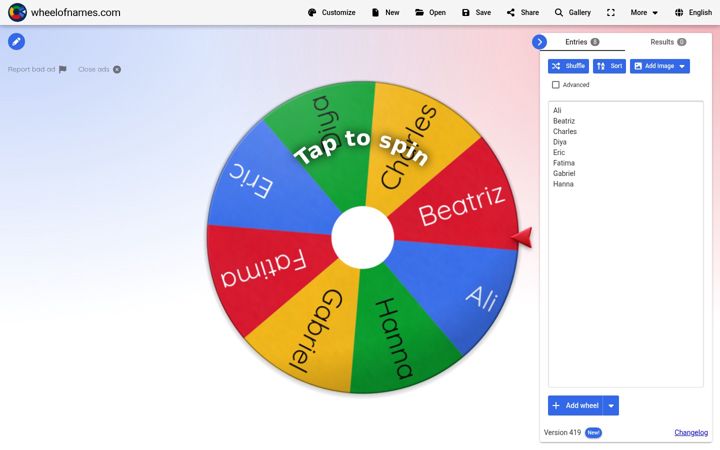
Task: Select 'Hanna' in the entries list
Action: [x=563, y=184]
